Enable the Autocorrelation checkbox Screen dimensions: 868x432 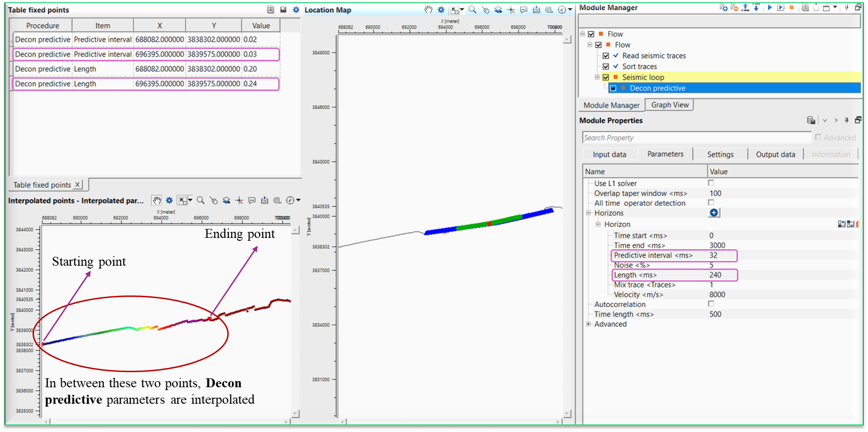coord(711,304)
